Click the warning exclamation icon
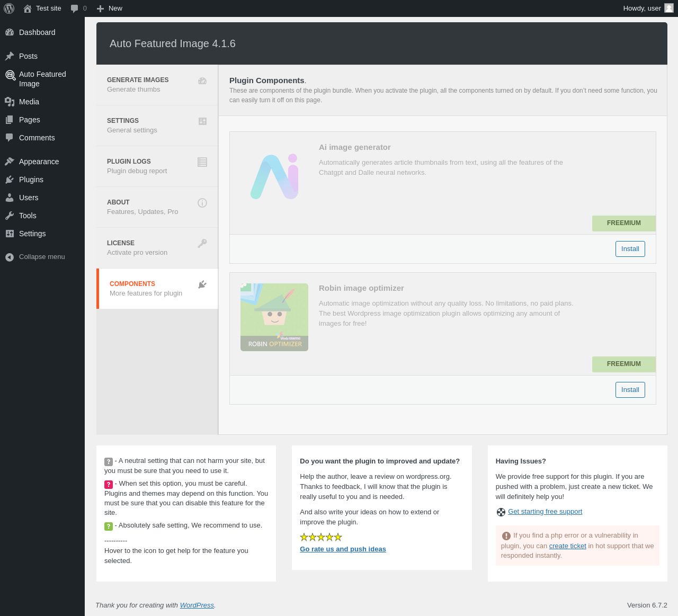The width and height of the screenshot is (678, 616). point(506,536)
